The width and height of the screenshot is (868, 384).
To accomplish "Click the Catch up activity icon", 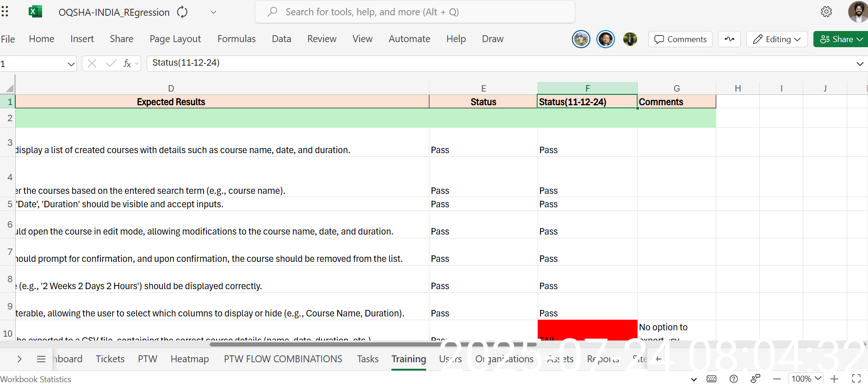I will (729, 39).
